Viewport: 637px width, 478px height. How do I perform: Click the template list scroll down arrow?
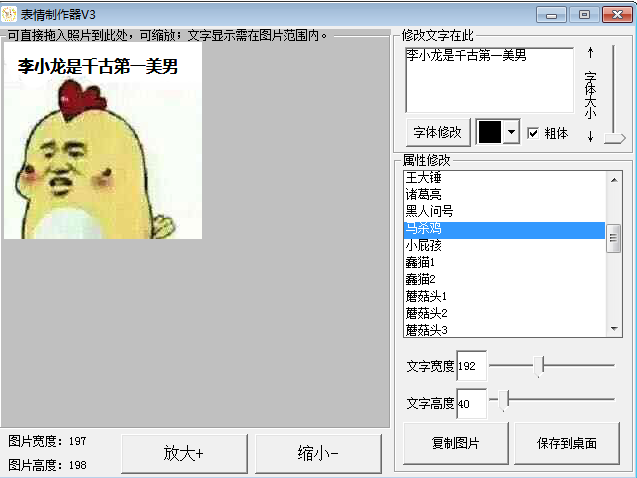[614, 329]
